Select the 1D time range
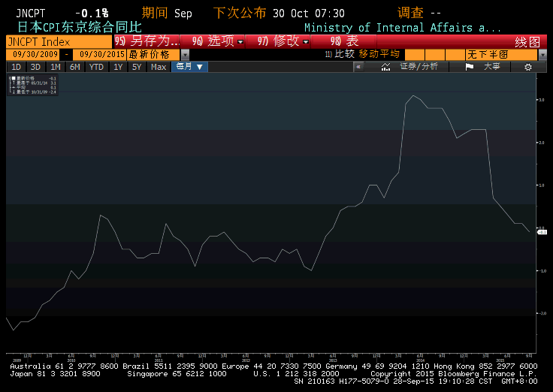This screenshot has width=553, height=392. click(16, 67)
